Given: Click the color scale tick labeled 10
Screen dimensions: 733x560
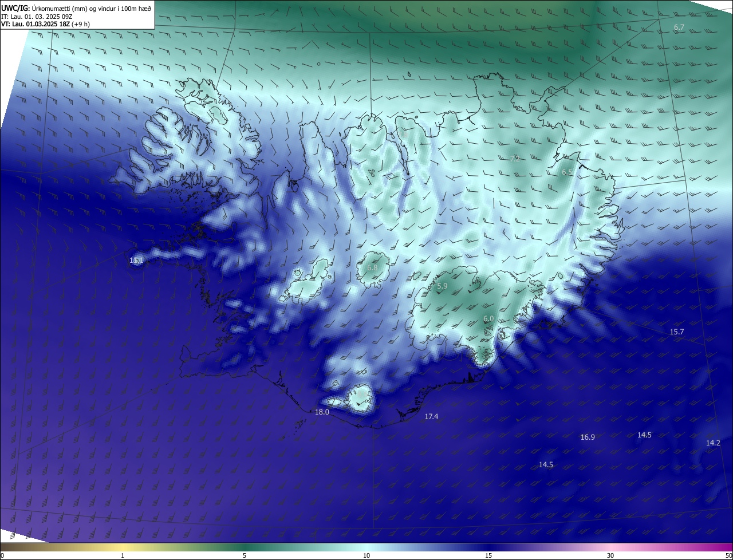Looking at the screenshot, I should (366, 556).
